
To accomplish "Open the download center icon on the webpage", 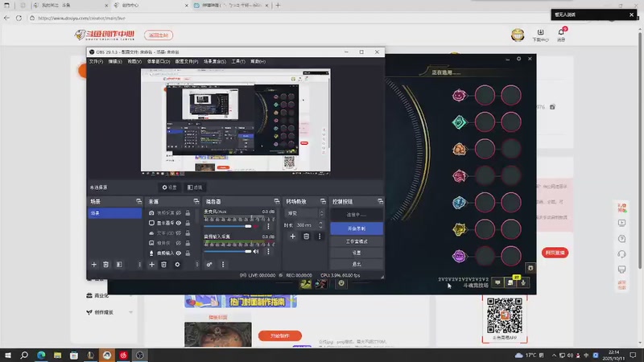I will (x=540, y=35).
